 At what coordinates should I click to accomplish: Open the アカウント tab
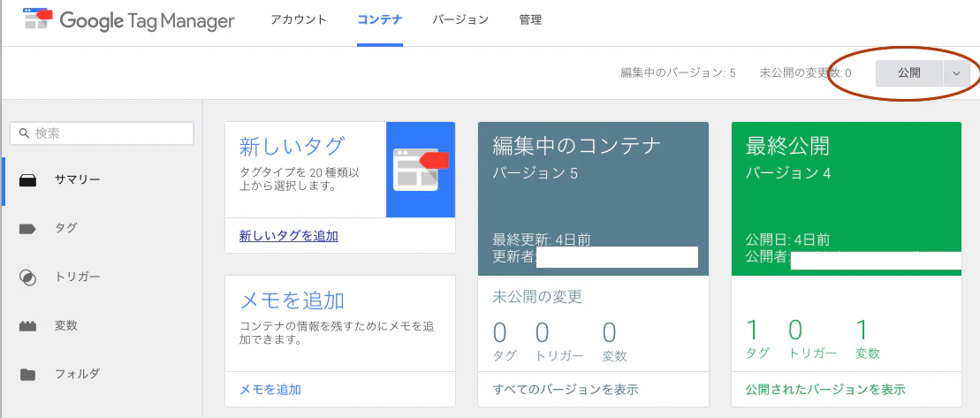pos(299,20)
